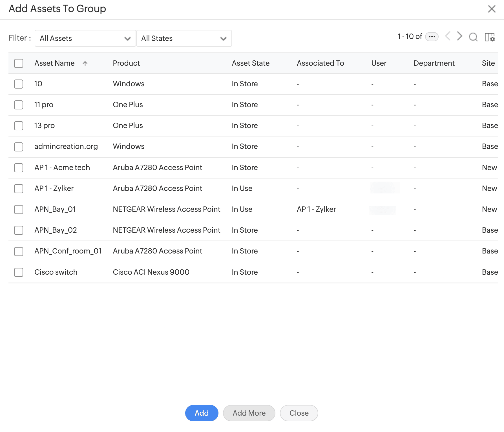
Task: Click the search magnifier icon
Action: [x=473, y=37]
